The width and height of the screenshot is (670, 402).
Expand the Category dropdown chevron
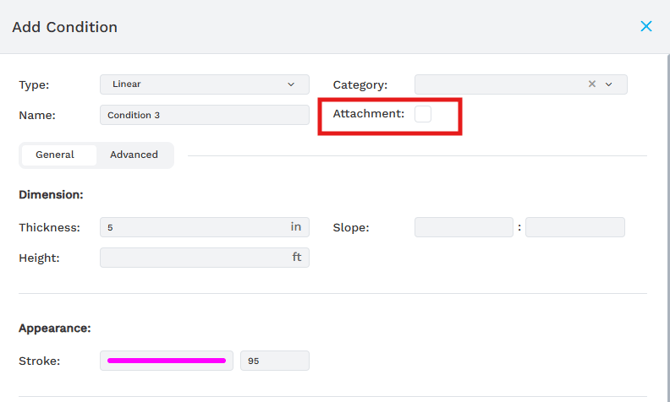pyautogui.click(x=609, y=85)
